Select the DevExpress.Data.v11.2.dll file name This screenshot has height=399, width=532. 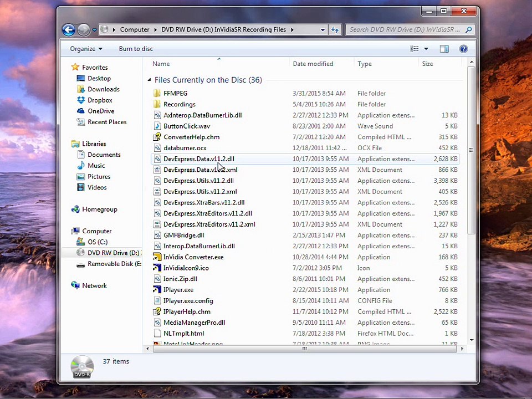(199, 159)
